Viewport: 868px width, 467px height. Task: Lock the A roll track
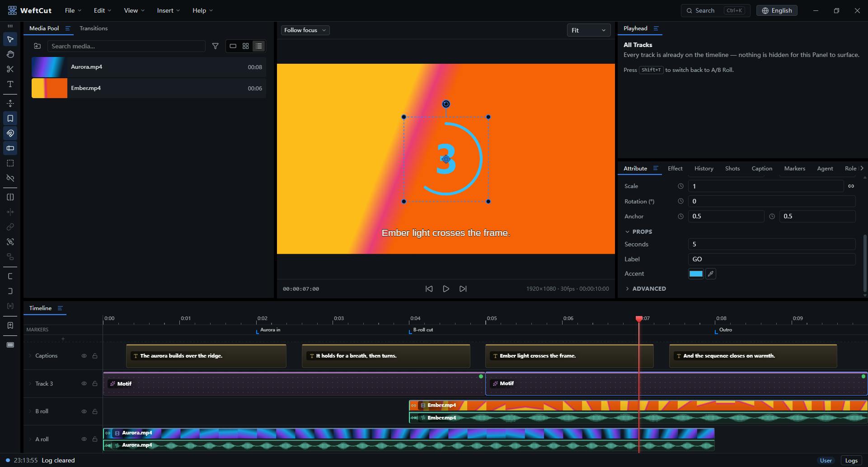tap(95, 439)
